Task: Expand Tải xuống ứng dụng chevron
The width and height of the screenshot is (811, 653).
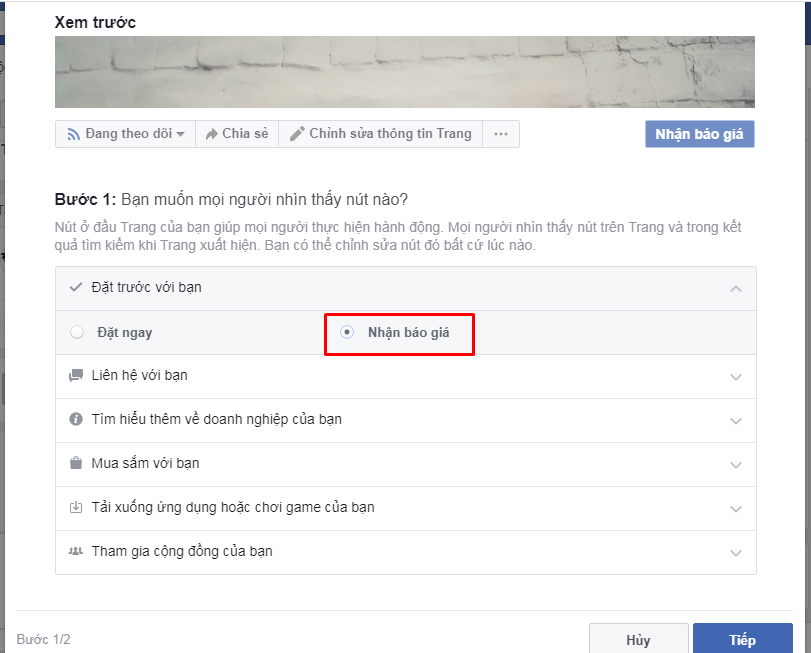Action: (735, 509)
